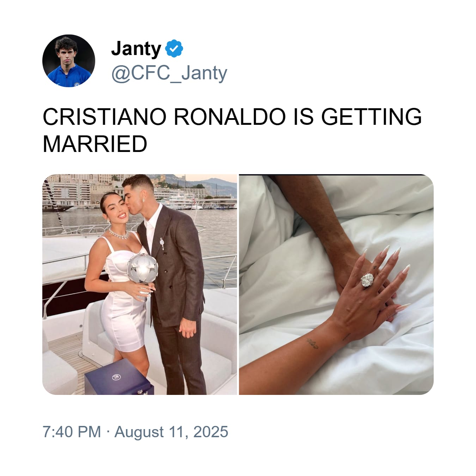Click the silver ball trophy held by the woman
The image size is (476, 476).
click(142, 269)
